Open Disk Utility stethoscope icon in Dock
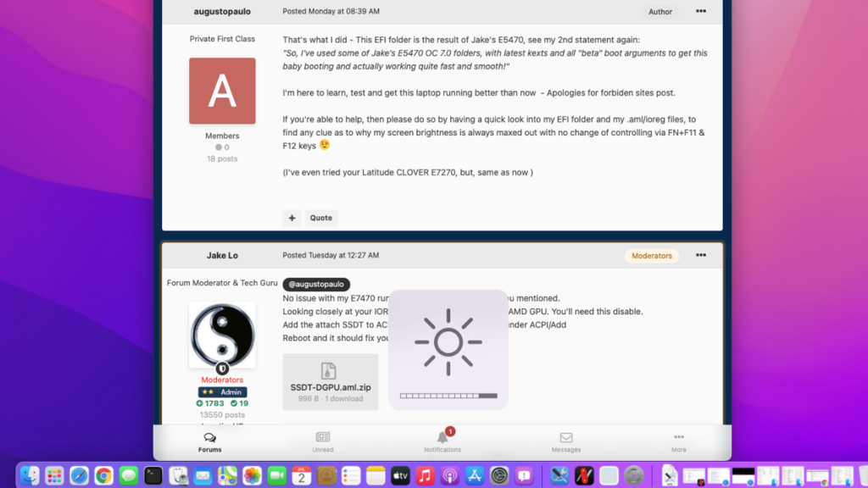The height and width of the screenshot is (488, 868). (x=178, y=476)
